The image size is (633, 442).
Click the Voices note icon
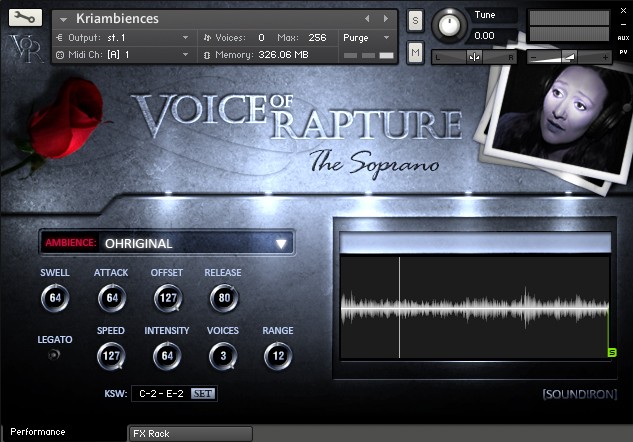pyautogui.click(x=207, y=38)
